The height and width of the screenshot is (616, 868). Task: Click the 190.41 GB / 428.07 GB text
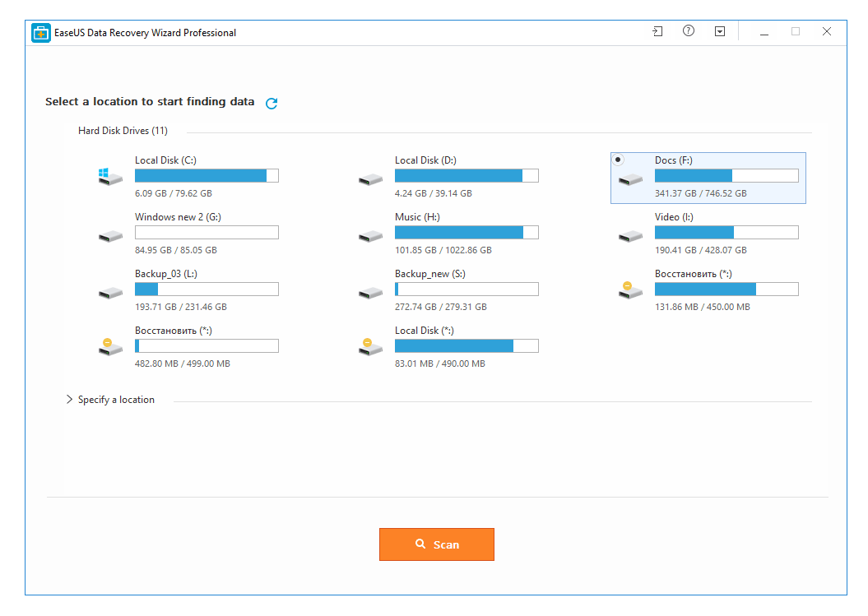701,250
